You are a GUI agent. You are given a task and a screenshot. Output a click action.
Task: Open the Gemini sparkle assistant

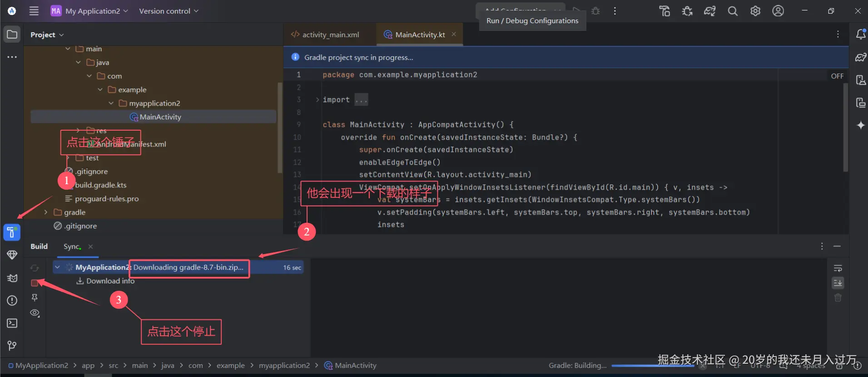tap(861, 125)
